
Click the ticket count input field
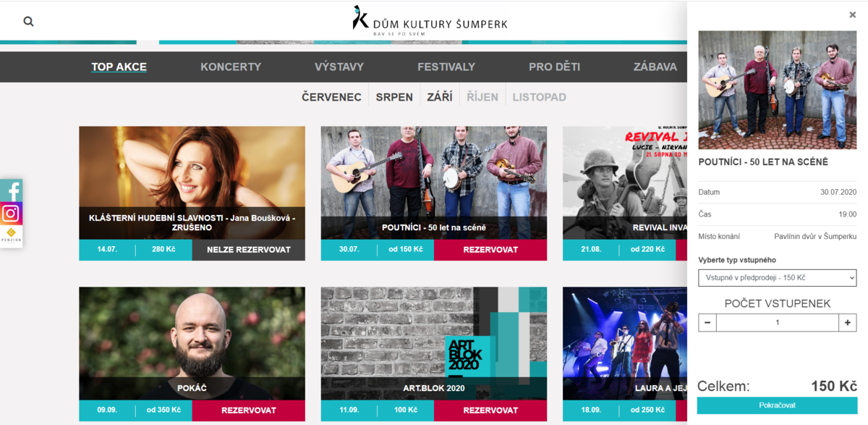(x=778, y=323)
